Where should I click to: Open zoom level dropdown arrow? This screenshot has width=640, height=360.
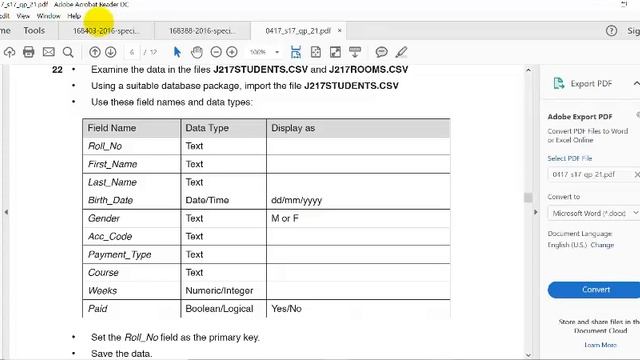pos(277,52)
